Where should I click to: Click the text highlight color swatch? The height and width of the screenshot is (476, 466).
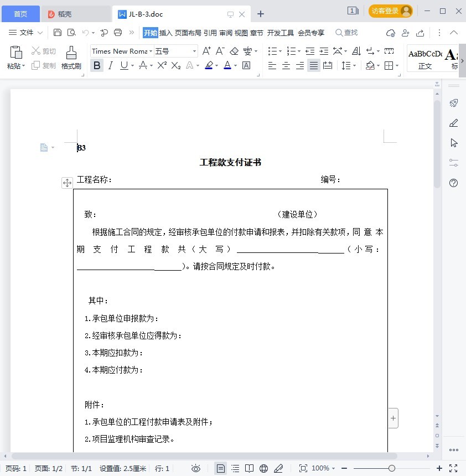point(209,65)
